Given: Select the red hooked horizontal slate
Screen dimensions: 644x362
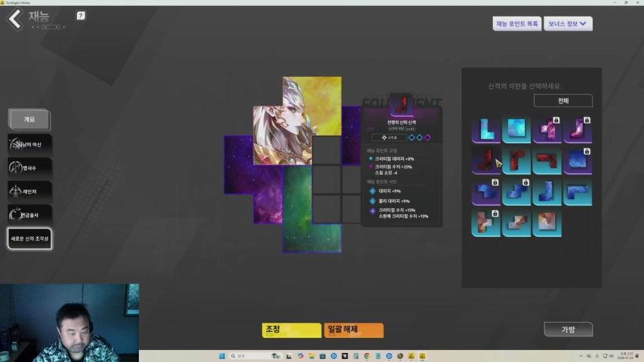Looking at the screenshot, I should (547, 161).
